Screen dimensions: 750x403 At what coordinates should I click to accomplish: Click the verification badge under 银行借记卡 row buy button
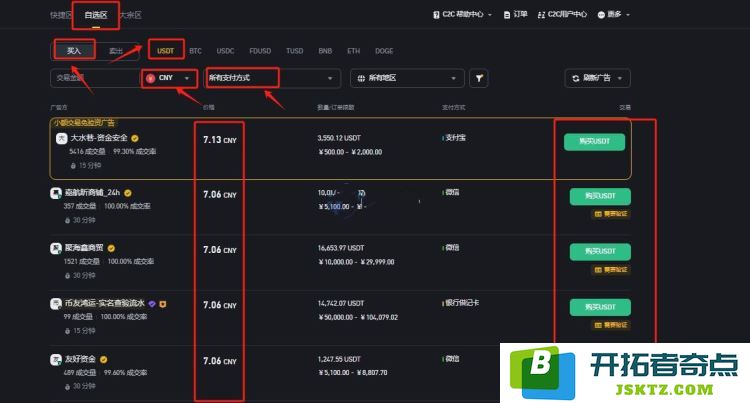pyautogui.click(x=612, y=325)
